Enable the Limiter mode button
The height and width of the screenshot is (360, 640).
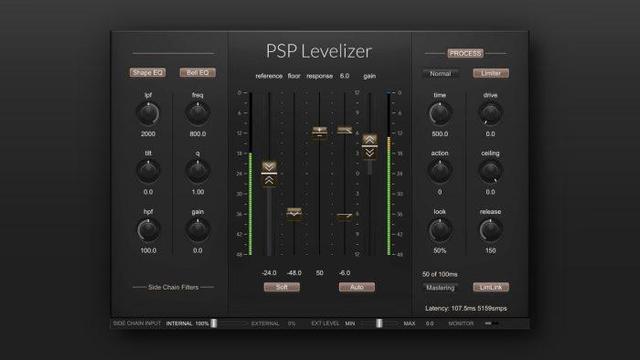point(491,73)
